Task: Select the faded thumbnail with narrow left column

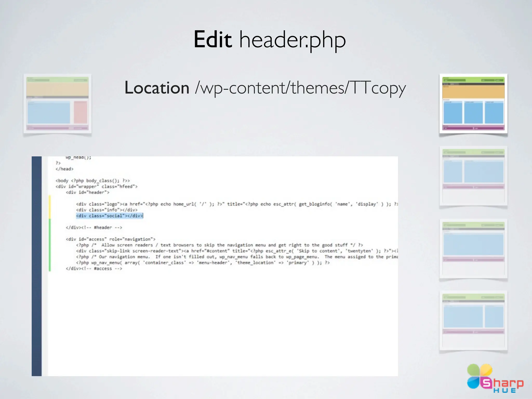Action: pos(473,176)
